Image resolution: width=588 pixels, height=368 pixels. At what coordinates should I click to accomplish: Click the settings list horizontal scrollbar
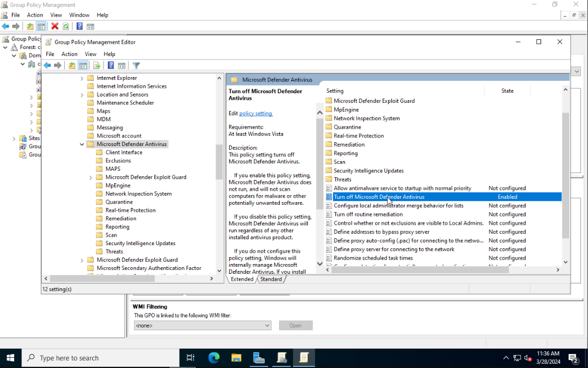[x=420, y=270]
